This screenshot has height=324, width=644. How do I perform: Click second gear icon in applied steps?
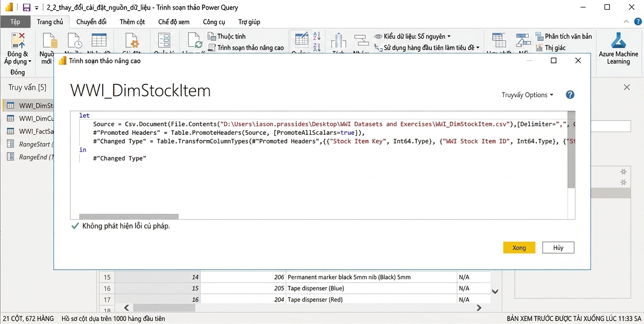(x=623, y=182)
